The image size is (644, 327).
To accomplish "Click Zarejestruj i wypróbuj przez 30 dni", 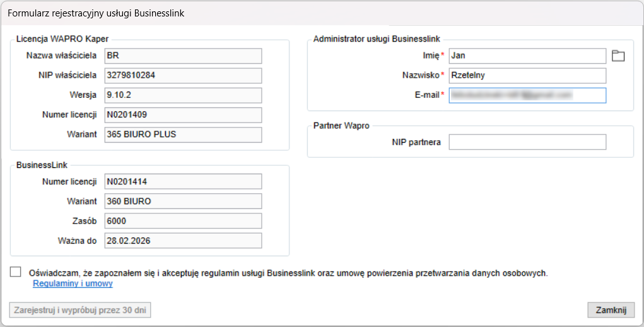I will [x=80, y=310].
